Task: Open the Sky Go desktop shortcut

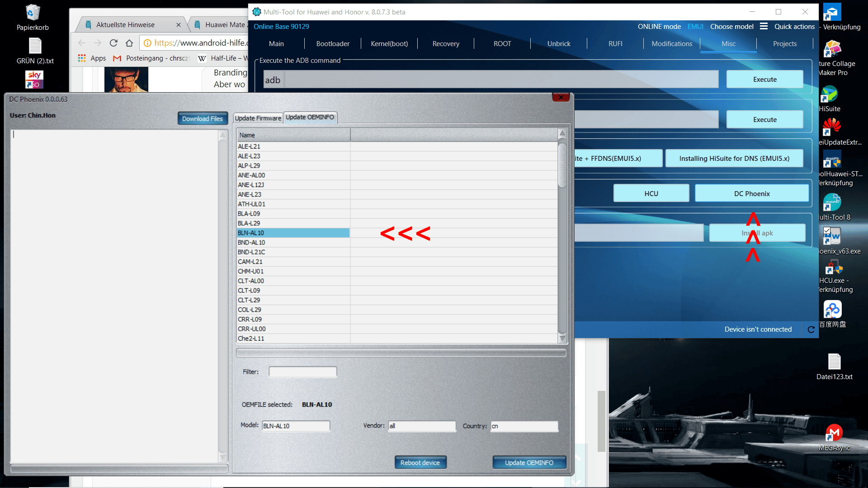Action: click(34, 80)
